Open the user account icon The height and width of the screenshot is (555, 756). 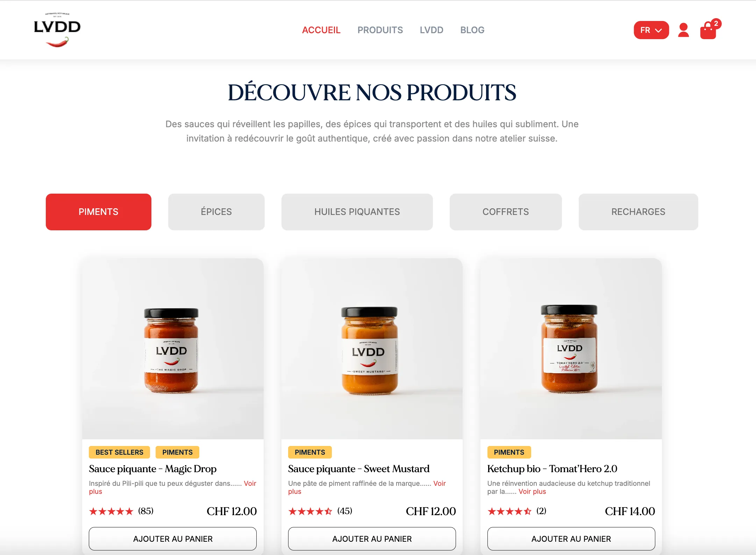(683, 30)
